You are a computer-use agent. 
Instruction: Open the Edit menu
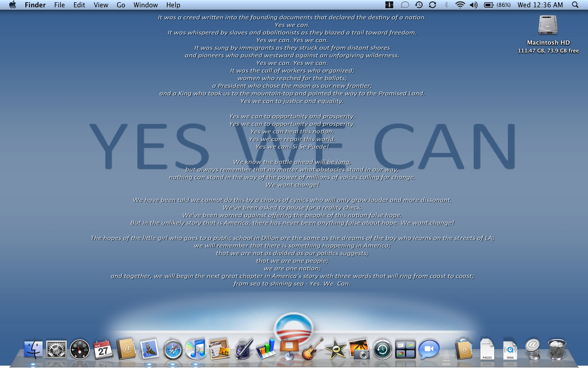pos(79,5)
